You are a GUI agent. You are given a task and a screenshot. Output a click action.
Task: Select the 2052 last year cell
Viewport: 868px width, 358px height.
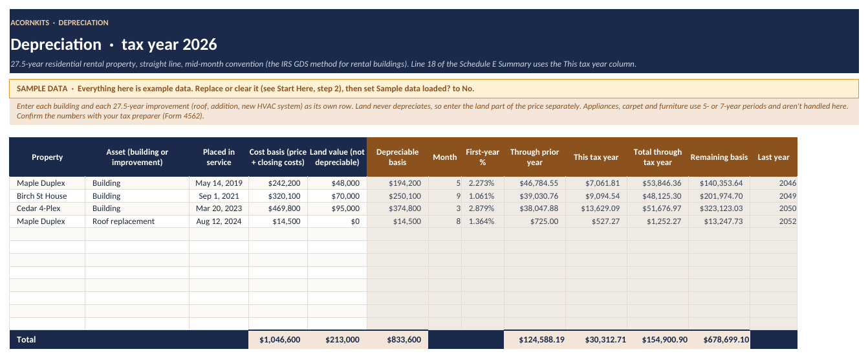pos(774,221)
